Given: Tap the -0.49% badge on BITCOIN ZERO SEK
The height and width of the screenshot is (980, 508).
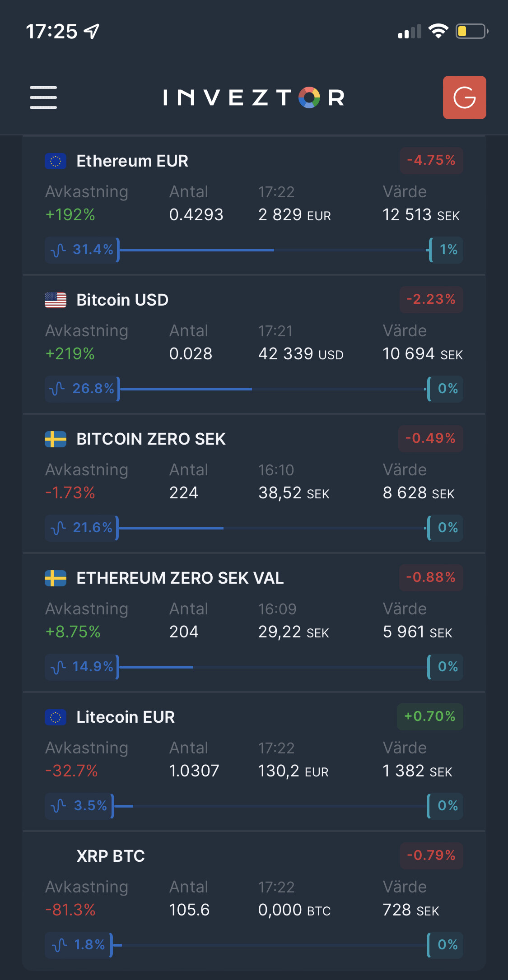Looking at the screenshot, I should point(430,439).
